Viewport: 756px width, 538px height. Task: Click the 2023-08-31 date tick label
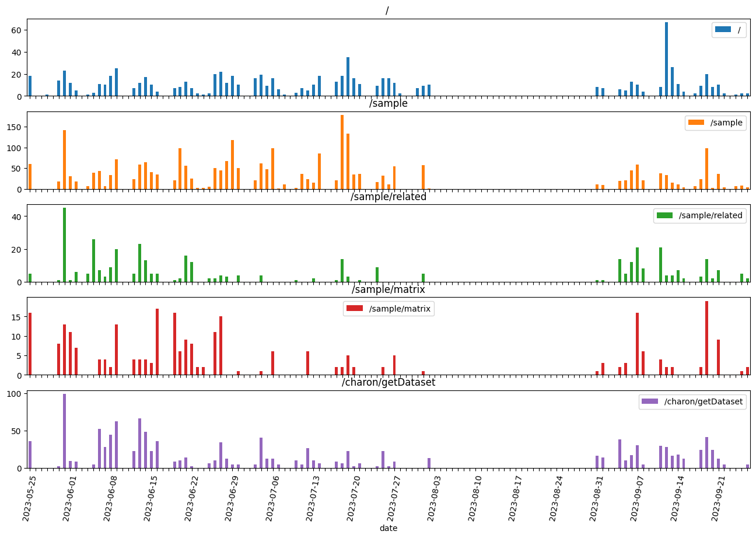coord(597,498)
